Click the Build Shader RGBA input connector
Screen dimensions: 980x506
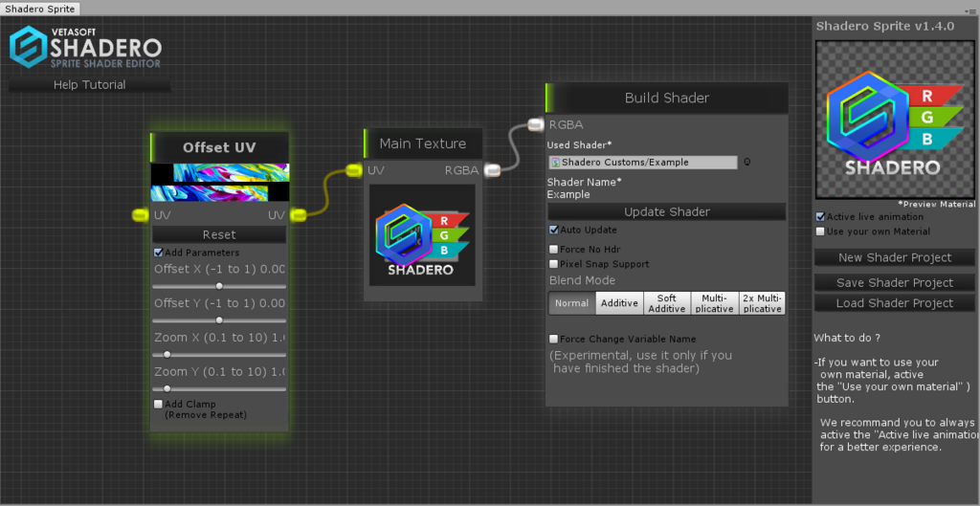point(536,125)
